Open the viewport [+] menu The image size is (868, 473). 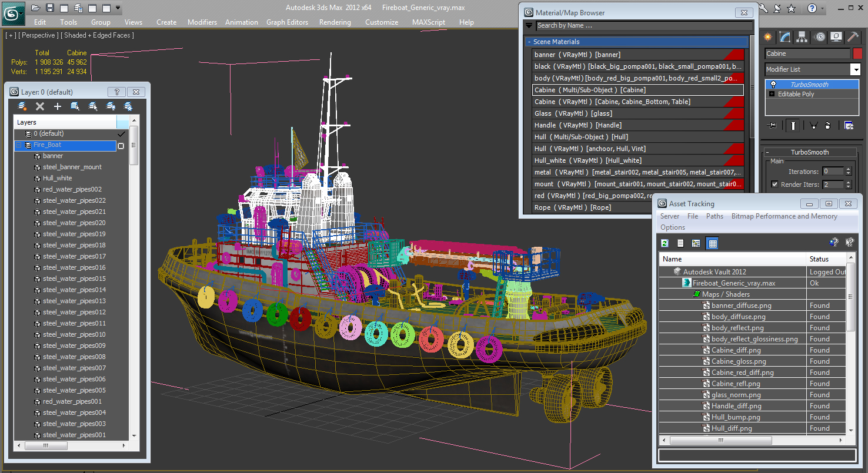coord(10,35)
